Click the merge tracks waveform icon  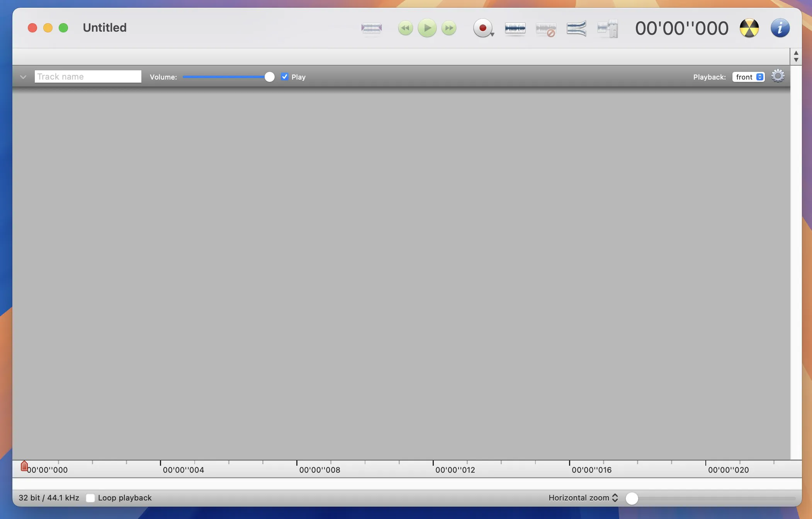(x=576, y=28)
